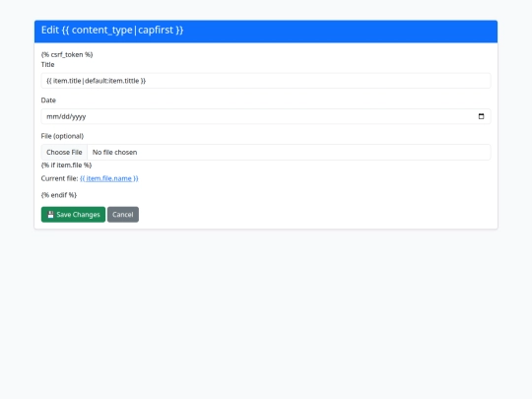Click the 'Date' label
The image size is (532, 399).
click(48, 100)
